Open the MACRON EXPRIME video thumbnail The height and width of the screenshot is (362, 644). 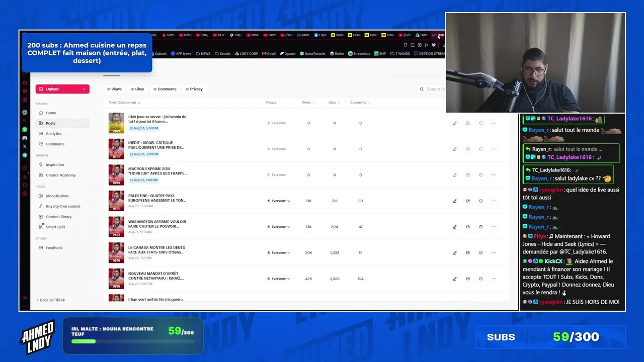116,175
